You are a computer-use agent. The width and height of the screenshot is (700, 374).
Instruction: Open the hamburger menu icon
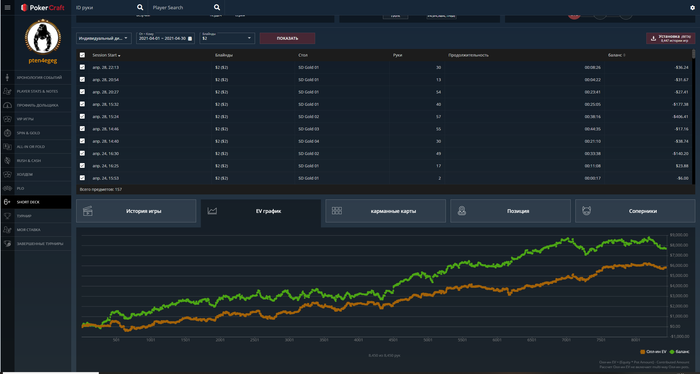7,7
